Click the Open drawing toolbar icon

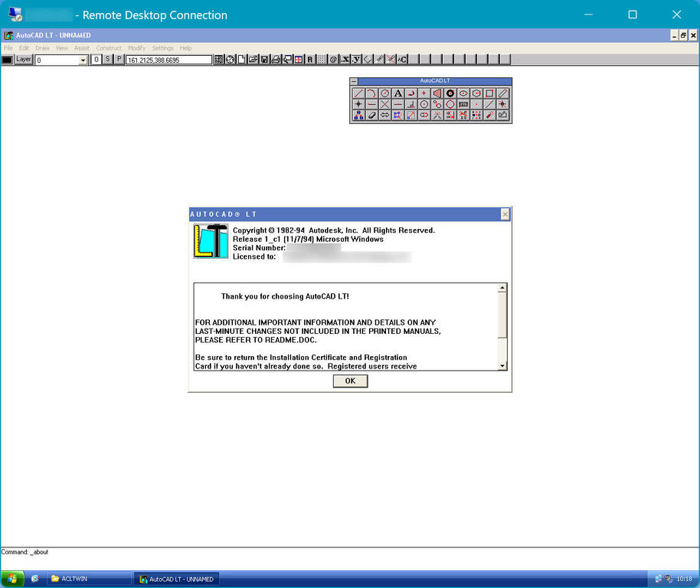point(254,59)
